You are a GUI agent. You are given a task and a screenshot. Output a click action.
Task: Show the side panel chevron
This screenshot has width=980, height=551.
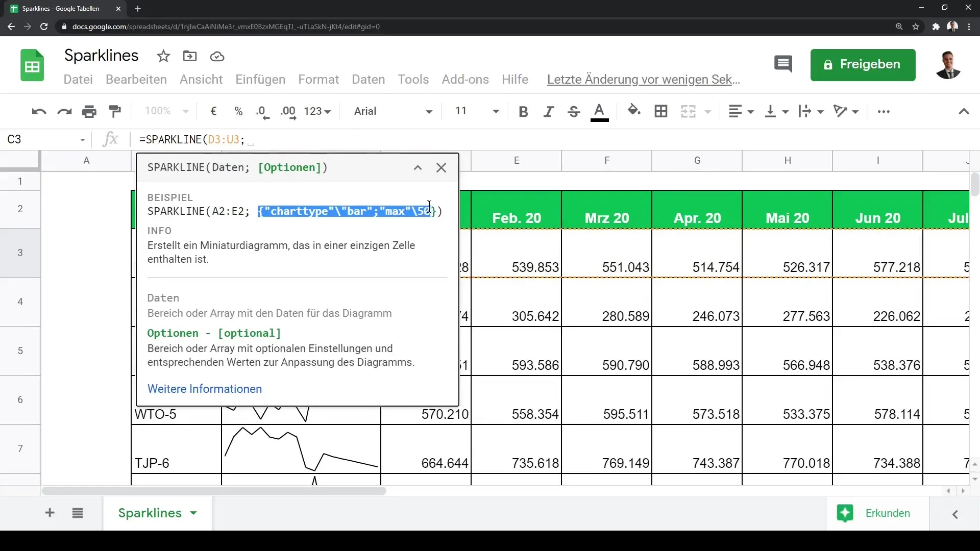click(x=955, y=514)
